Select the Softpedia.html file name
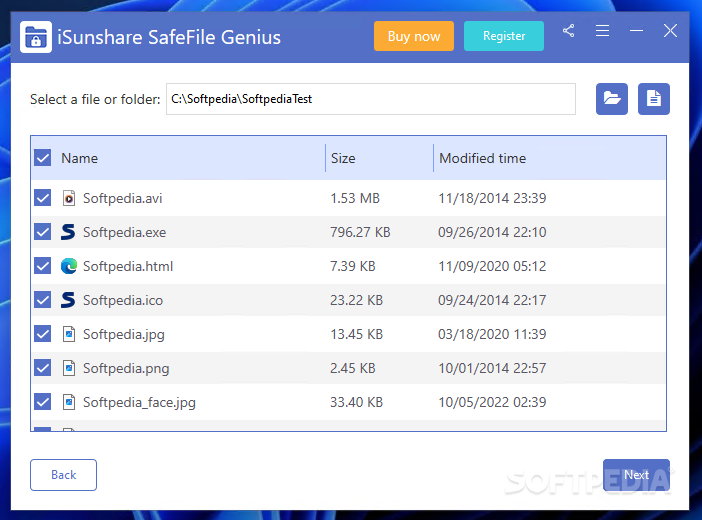The height and width of the screenshot is (520, 702). point(128,266)
